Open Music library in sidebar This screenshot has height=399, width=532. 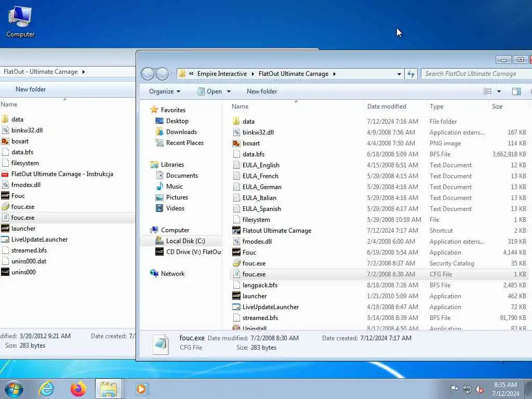pyautogui.click(x=169, y=187)
